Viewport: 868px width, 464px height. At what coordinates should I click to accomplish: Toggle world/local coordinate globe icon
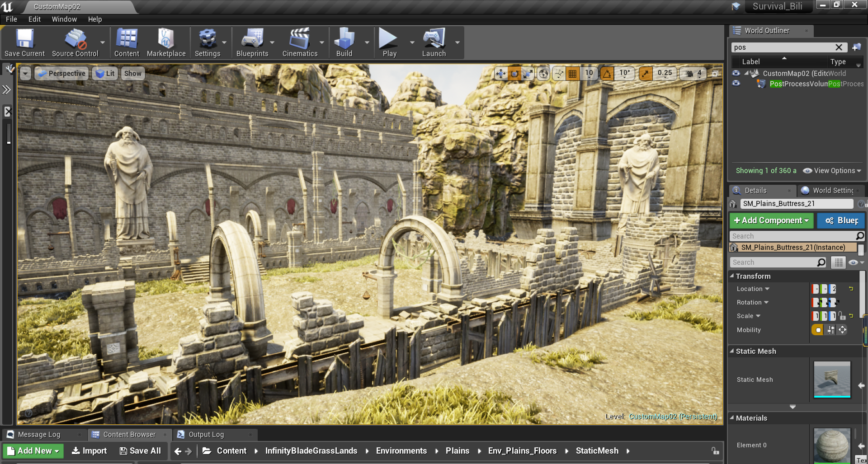(x=544, y=73)
